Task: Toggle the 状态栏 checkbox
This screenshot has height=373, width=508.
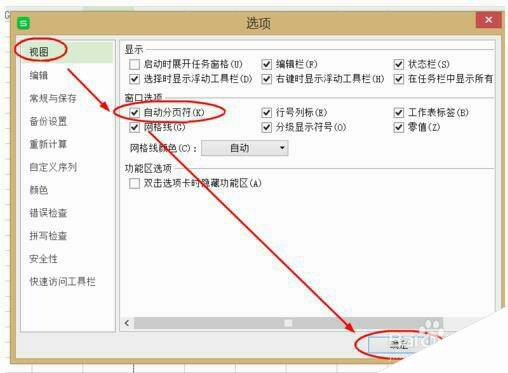Action: point(399,64)
